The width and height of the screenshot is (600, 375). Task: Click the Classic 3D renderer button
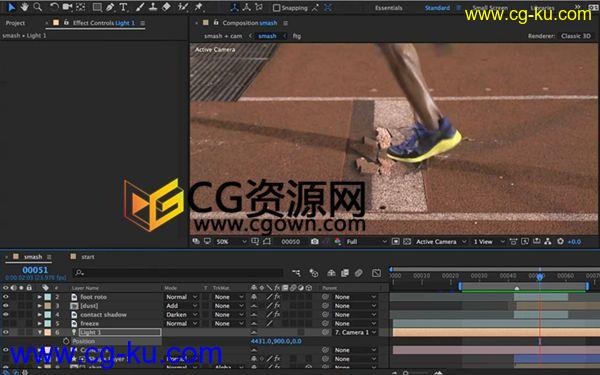coord(576,36)
